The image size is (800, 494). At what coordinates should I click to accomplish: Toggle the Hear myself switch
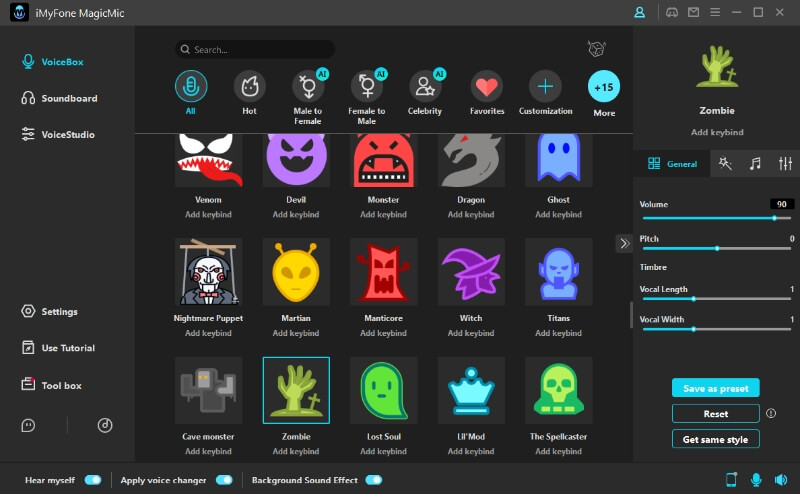point(93,480)
